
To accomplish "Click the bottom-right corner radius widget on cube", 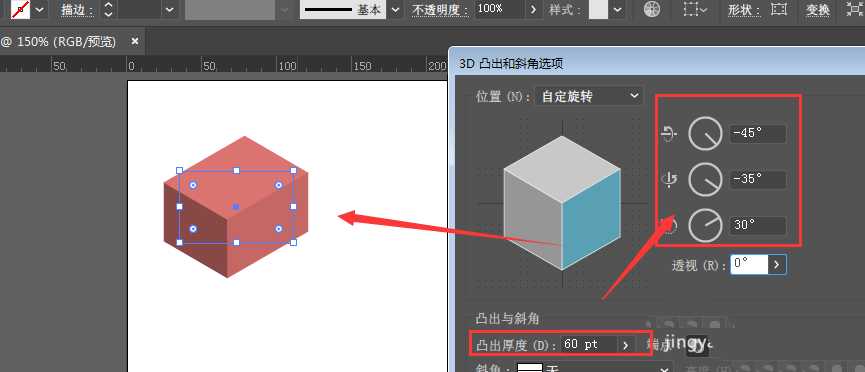I will point(279,228).
